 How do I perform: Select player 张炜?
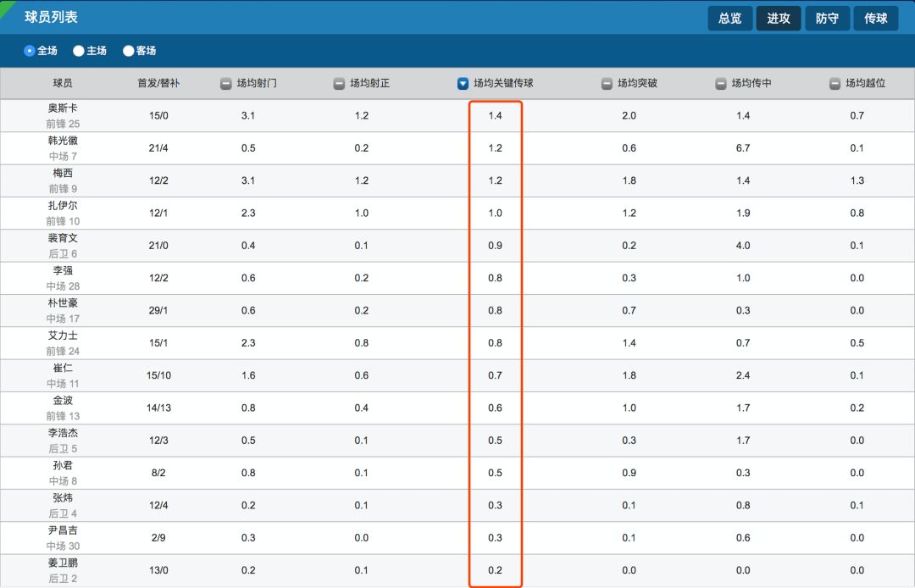pos(63,498)
